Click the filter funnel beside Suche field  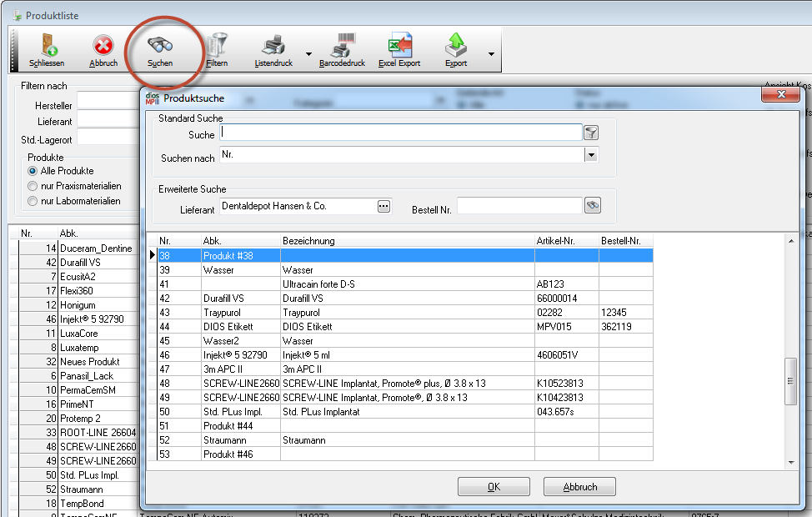point(591,133)
